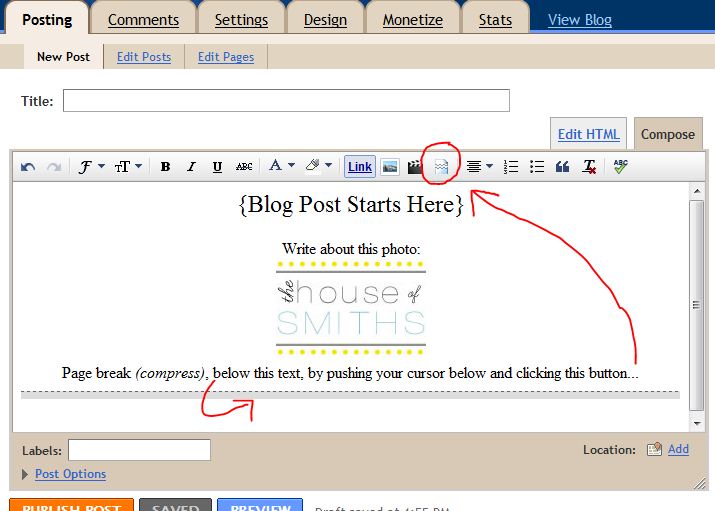Toggle bold formatting
The width and height of the screenshot is (715, 511).
click(x=166, y=167)
